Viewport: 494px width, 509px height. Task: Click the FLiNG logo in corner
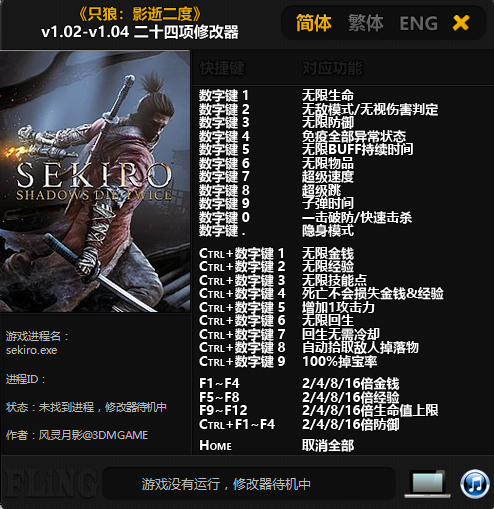[x=50, y=484]
